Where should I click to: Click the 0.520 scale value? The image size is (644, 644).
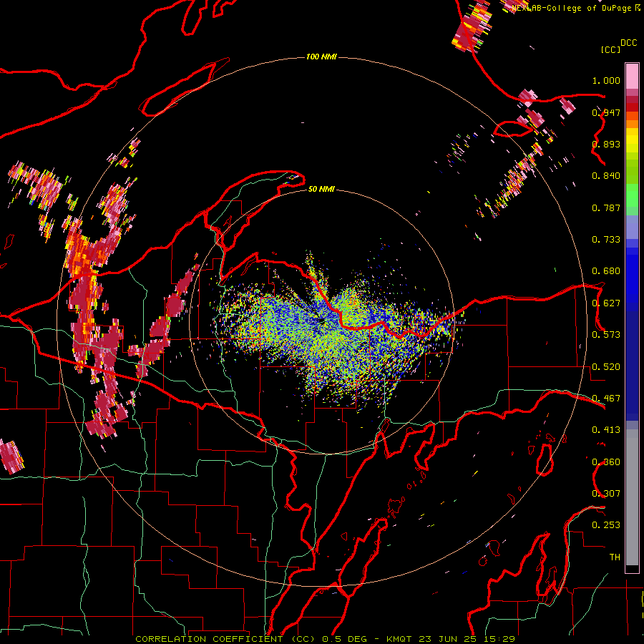point(606,367)
